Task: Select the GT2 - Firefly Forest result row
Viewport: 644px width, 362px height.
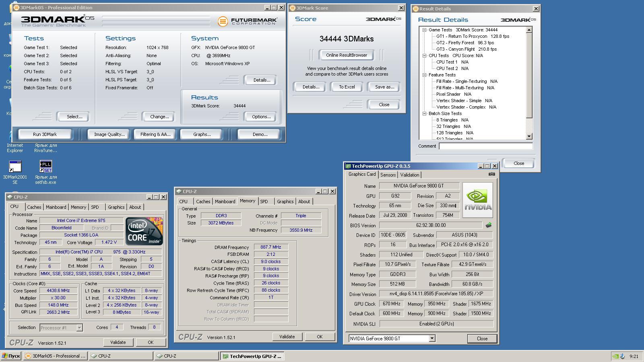Action: 465,43
